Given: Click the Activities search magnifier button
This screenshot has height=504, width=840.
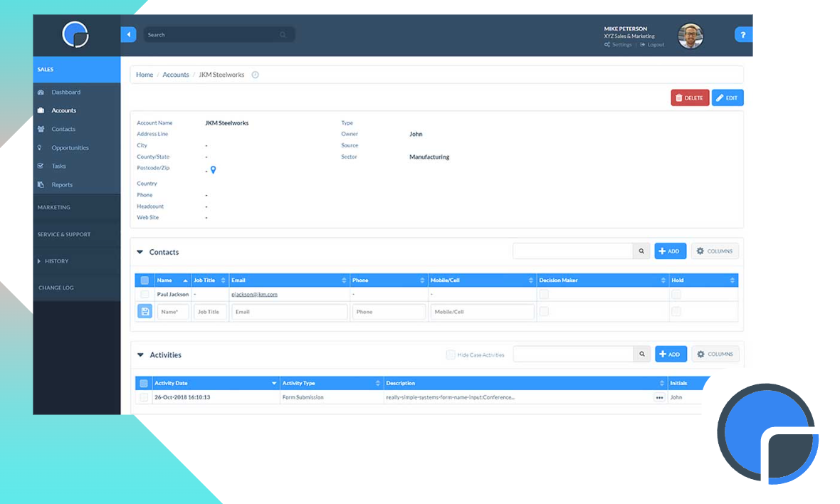Looking at the screenshot, I should 642,354.
